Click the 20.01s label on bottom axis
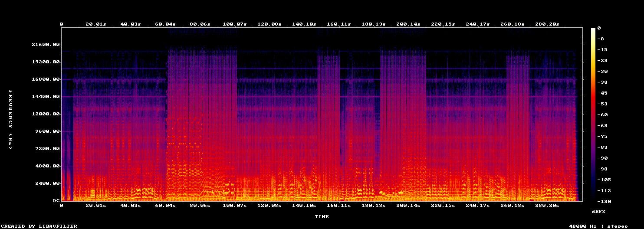The width and height of the screenshot is (644, 229). coord(96,205)
